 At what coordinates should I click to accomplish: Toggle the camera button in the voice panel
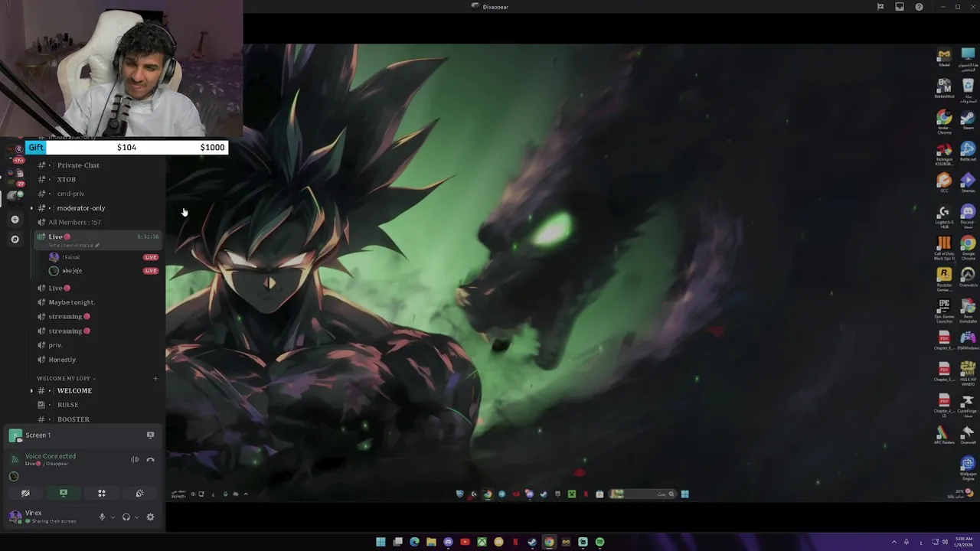[x=25, y=494]
